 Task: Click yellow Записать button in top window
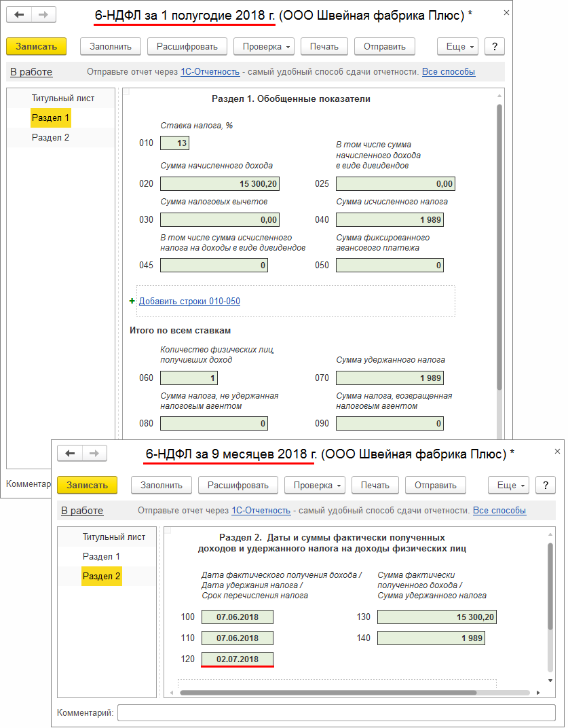36,46
